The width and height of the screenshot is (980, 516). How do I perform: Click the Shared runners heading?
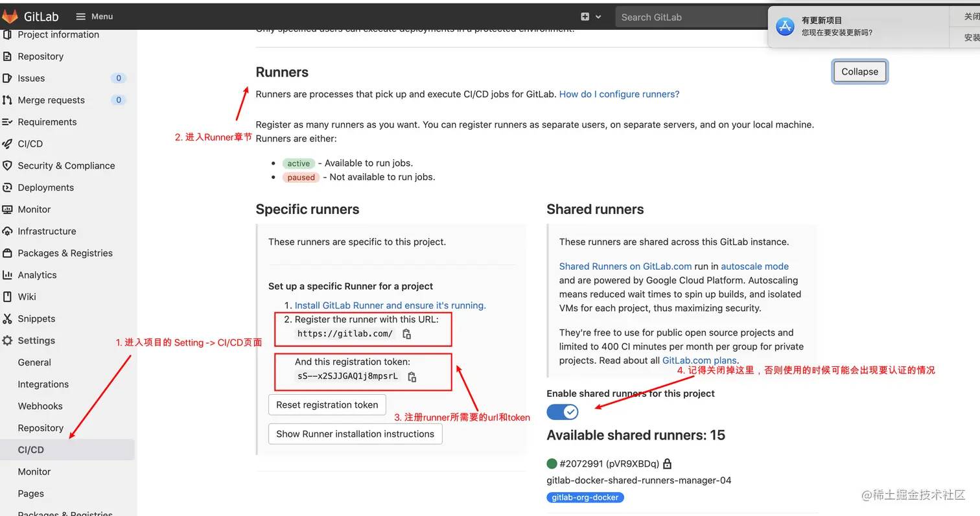coord(595,209)
